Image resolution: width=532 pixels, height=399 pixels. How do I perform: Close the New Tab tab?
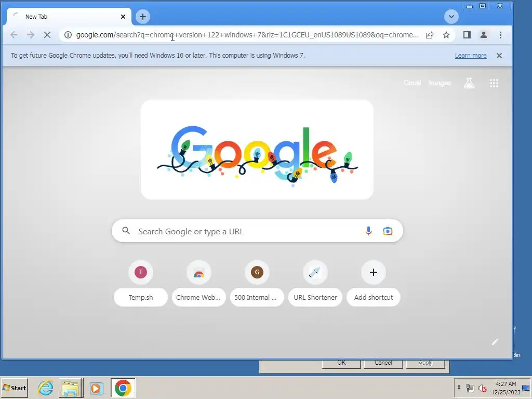pyautogui.click(x=123, y=17)
